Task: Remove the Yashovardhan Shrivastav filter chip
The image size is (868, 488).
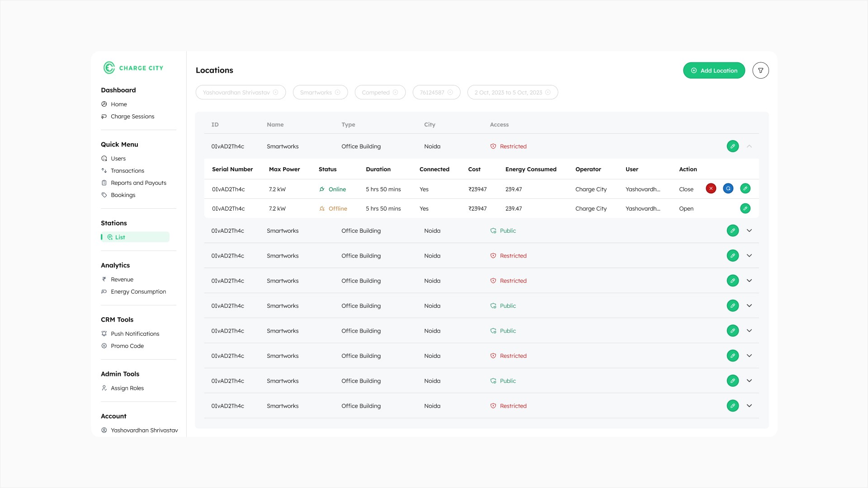Action: pyautogui.click(x=276, y=93)
